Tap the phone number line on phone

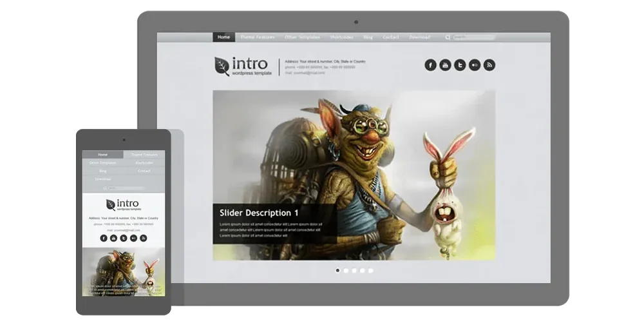(x=124, y=224)
